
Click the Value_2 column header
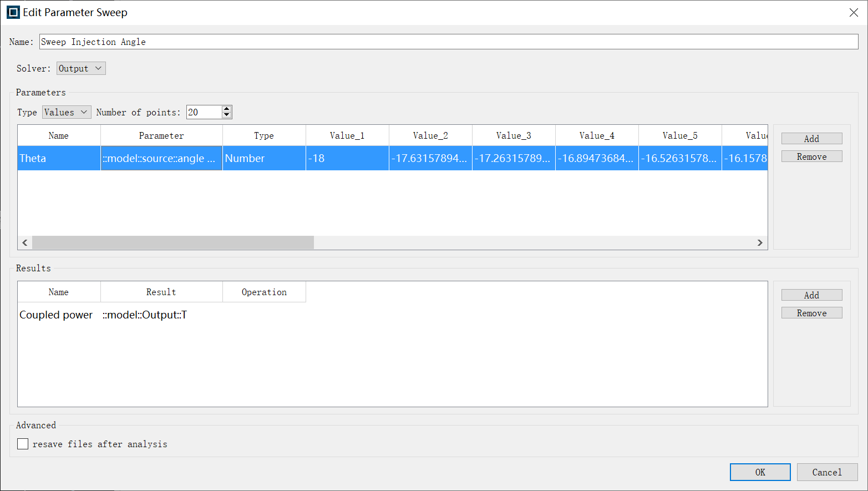tap(430, 135)
